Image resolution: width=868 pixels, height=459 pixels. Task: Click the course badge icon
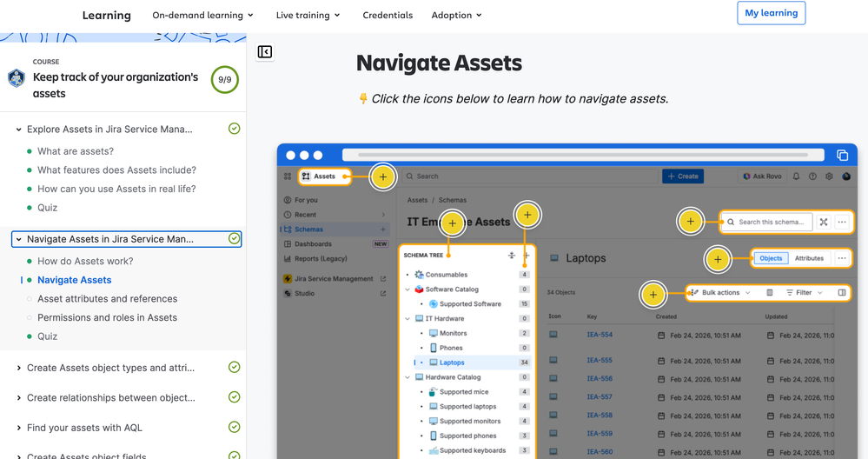[x=16, y=78]
